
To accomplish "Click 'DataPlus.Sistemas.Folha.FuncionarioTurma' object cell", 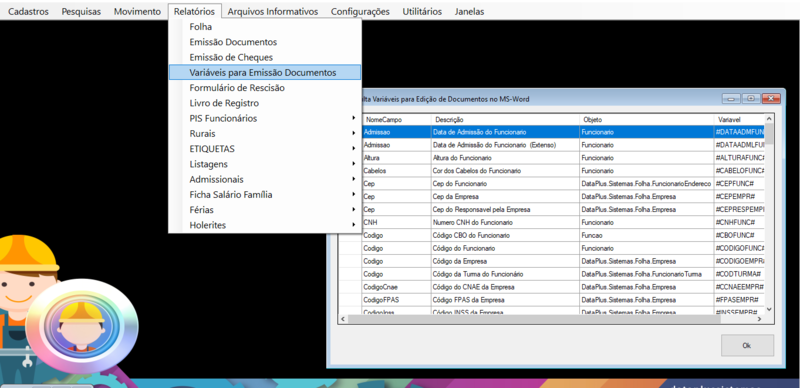I will (x=646, y=274).
